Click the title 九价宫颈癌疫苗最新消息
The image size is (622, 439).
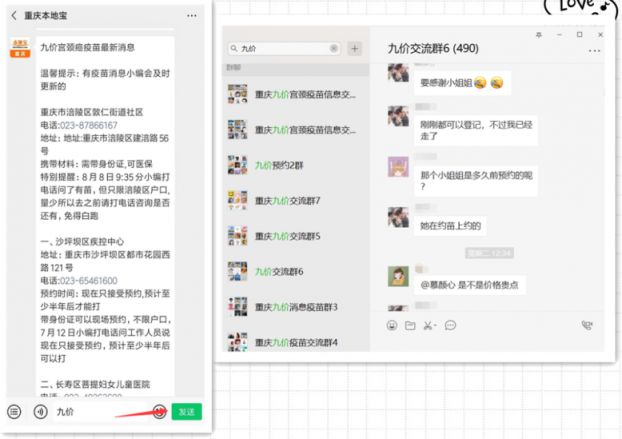point(88,48)
